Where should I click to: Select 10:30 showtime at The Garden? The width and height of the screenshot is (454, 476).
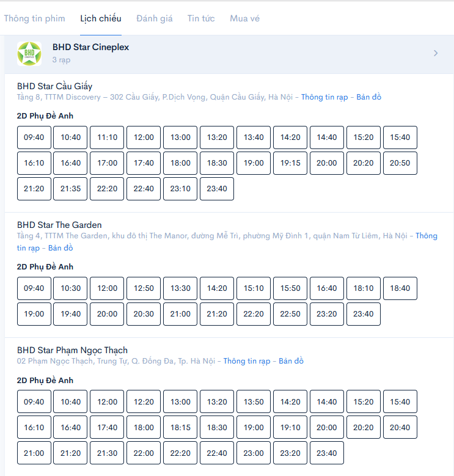click(x=70, y=288)
